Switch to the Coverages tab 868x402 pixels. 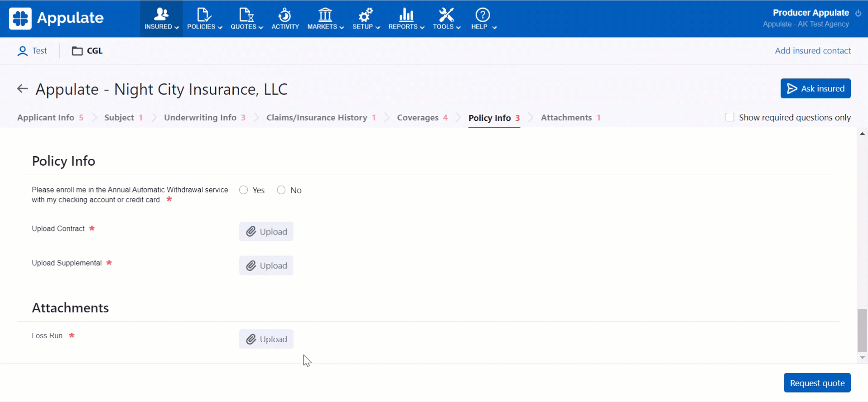(418, 118)
